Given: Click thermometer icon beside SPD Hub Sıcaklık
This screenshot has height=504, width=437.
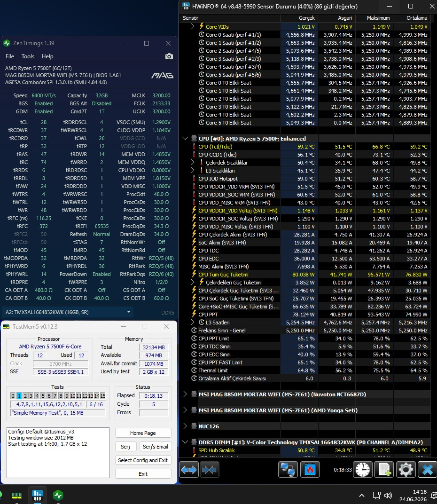Looking at the screenshot, I should click(194, 450).
